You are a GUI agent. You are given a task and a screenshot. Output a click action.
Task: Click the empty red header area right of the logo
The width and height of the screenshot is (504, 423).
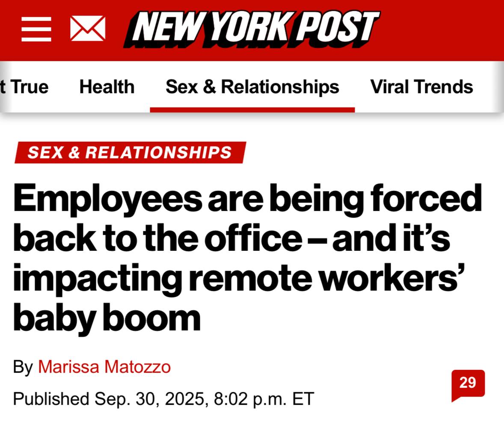(x=441, y=30)
